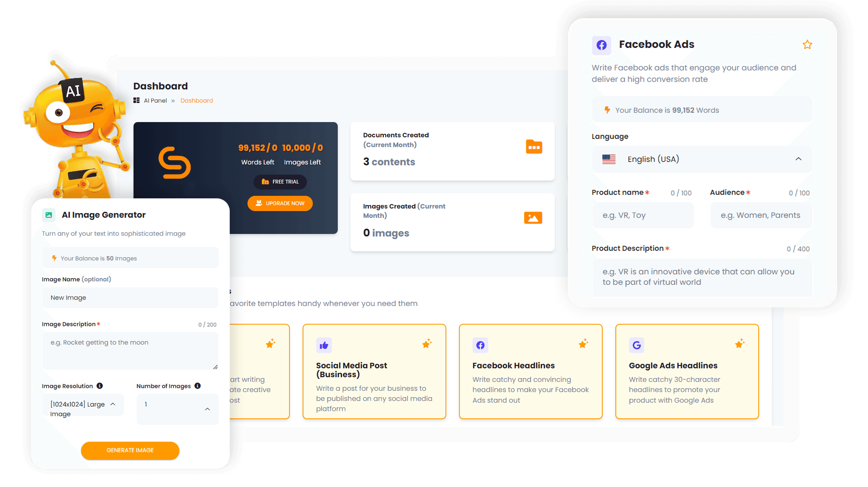Focus the Image Description text area
This screenshot has height=487, width=868.
coord(130,351)
